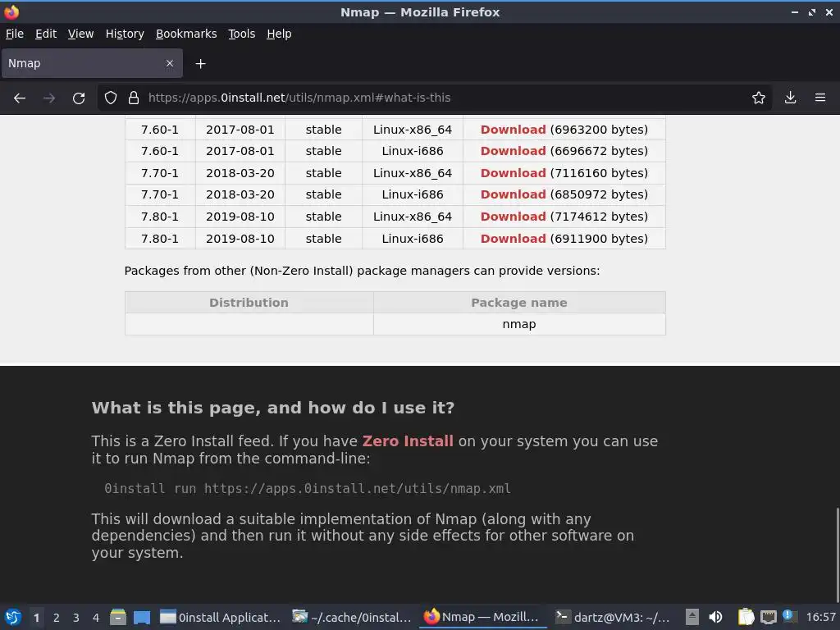Switch to 0install Application taskbar window
The width and height of the screenshot is (840, 630).
coord(220,618)
